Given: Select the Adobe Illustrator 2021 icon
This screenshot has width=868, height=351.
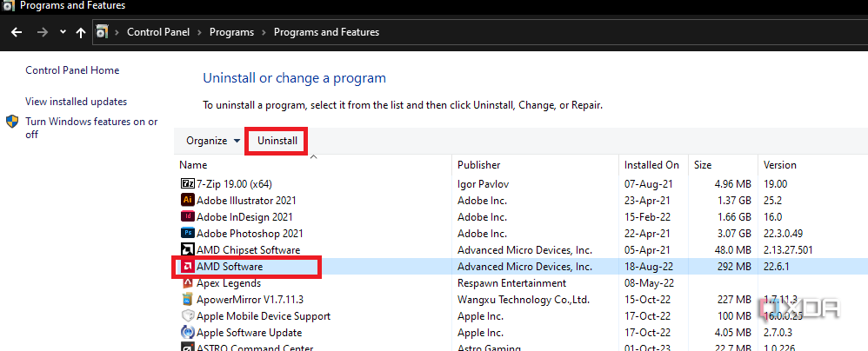Looking at the screenshot, I should (187, 201).
